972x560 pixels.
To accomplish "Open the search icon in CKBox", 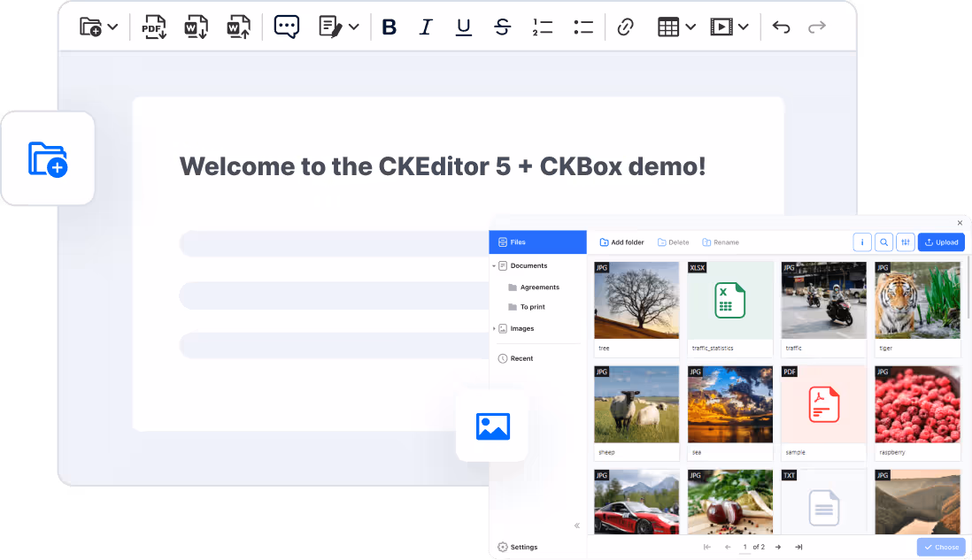I will 883,242.
